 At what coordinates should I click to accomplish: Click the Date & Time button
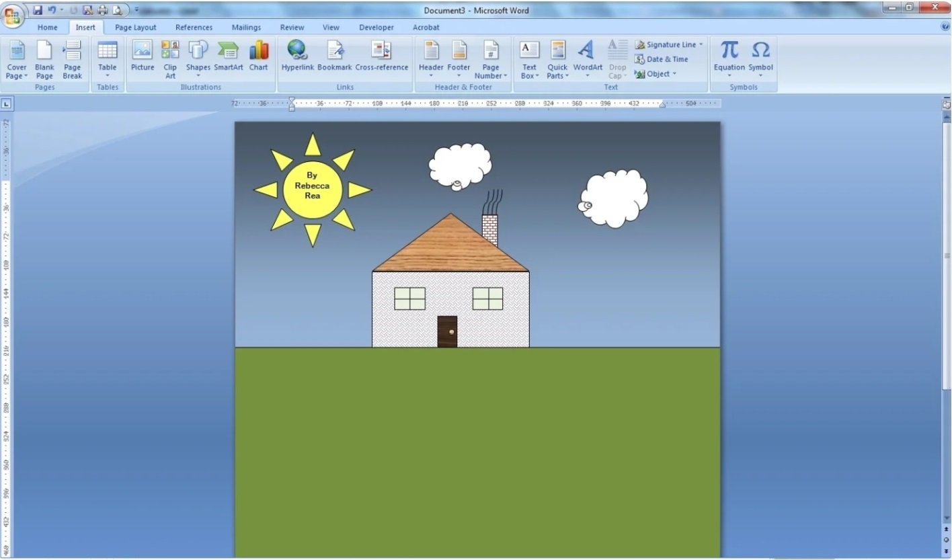661,59
